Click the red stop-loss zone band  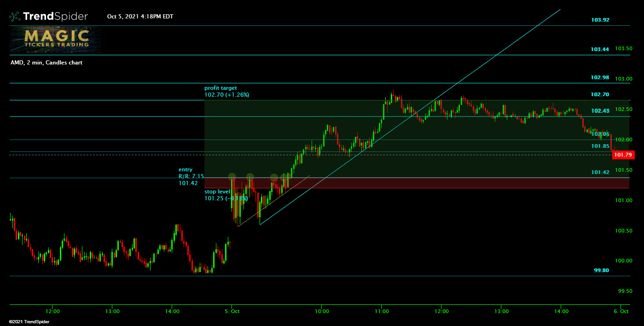[x=414, y=183]
